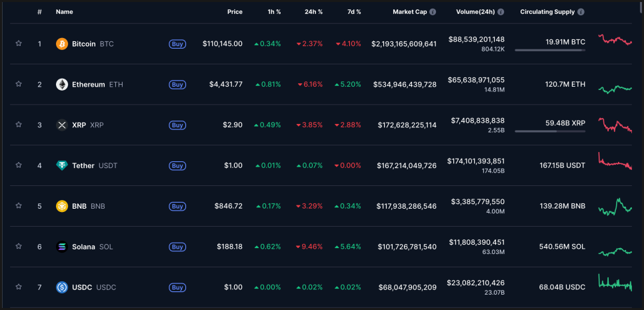Open Solana's green 7-day sparkline chart
The image size is (644, 310).
pyautogui.click(x=615, y=252)
